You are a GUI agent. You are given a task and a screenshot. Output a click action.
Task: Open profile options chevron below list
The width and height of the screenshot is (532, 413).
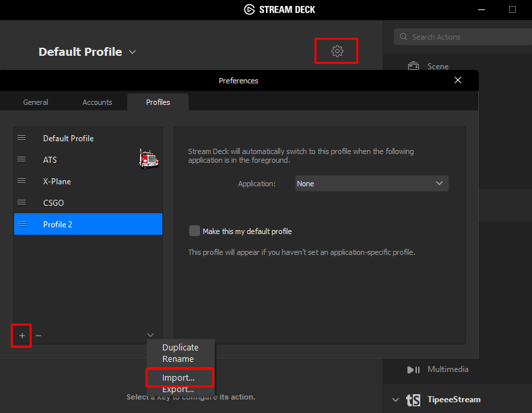[x=150, y=335]
